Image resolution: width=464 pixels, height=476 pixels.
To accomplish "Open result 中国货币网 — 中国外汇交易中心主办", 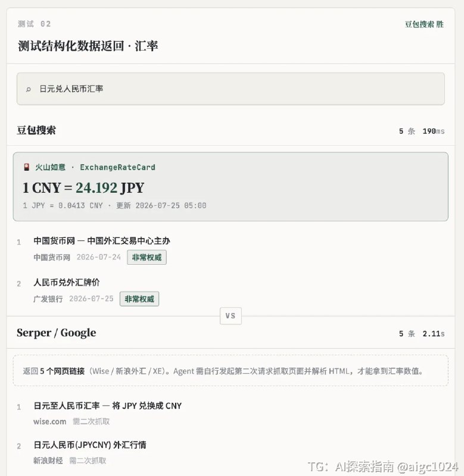I will (x=102, y=241).
